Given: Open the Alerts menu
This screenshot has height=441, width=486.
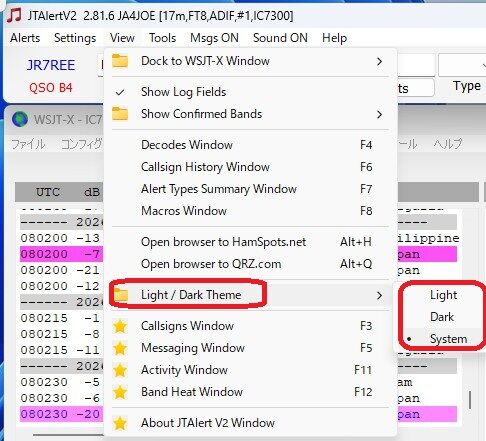Looking at the screenshot, I should click(x=25, y=38).
